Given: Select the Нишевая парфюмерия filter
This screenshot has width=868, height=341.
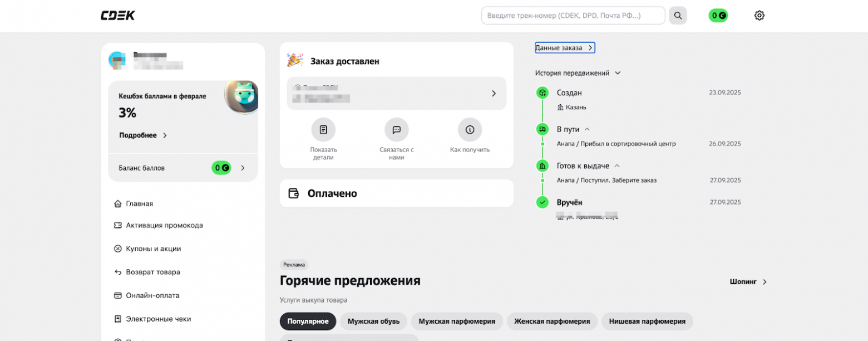Looking at the screenshot, I should [647, 321].
